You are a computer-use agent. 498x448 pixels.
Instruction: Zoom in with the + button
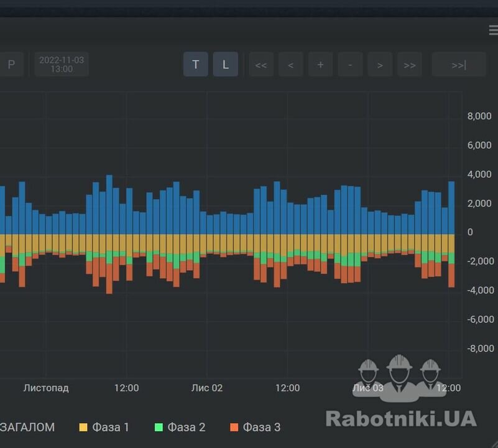[320, 65]
